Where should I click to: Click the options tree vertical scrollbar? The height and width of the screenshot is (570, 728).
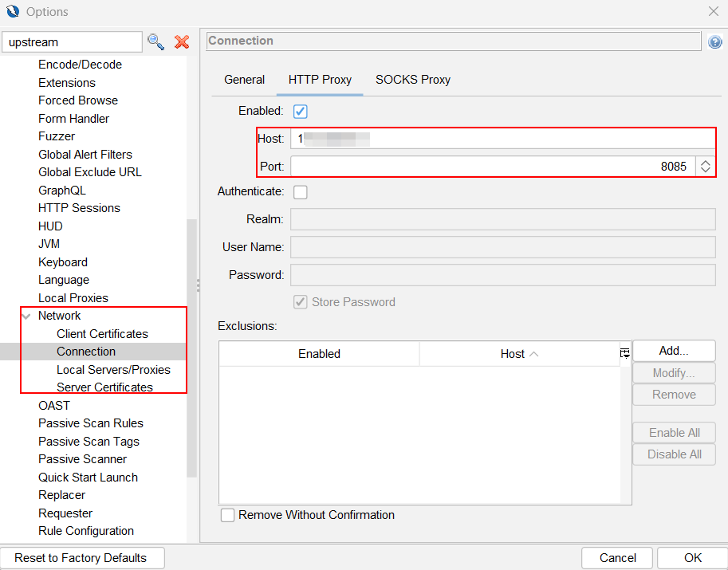point(191,348)
